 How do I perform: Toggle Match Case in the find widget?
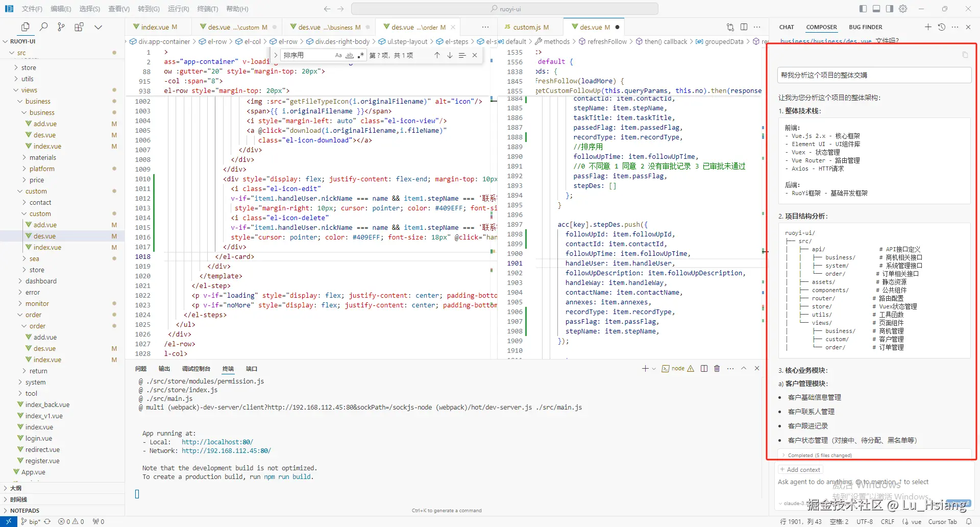[338, 55]
